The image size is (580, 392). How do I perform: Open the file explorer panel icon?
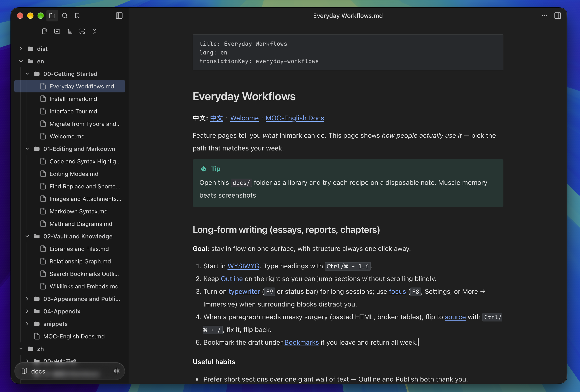[x=52, y=16]
